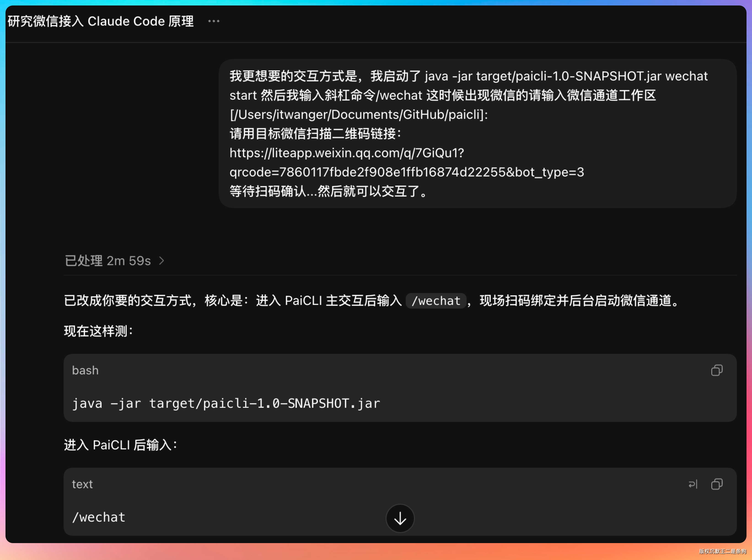Click the "进入 PaiCLI 后输入:" line
This screenshot has width=752, height=560.
[x=121, y=445]
